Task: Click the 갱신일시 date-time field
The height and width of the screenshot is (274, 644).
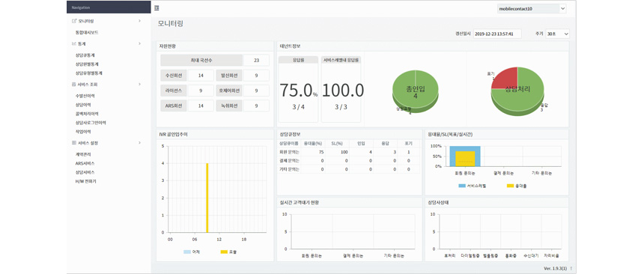Action: pyautogui.click(x=497, y=34)
